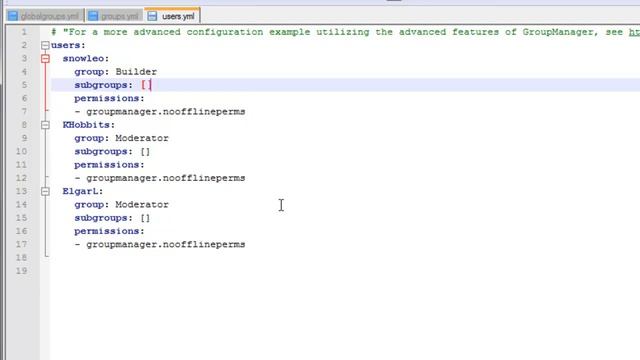Select the users.yml tab
Viewport: 640px width, 360px height.
(x=172, y=16)
